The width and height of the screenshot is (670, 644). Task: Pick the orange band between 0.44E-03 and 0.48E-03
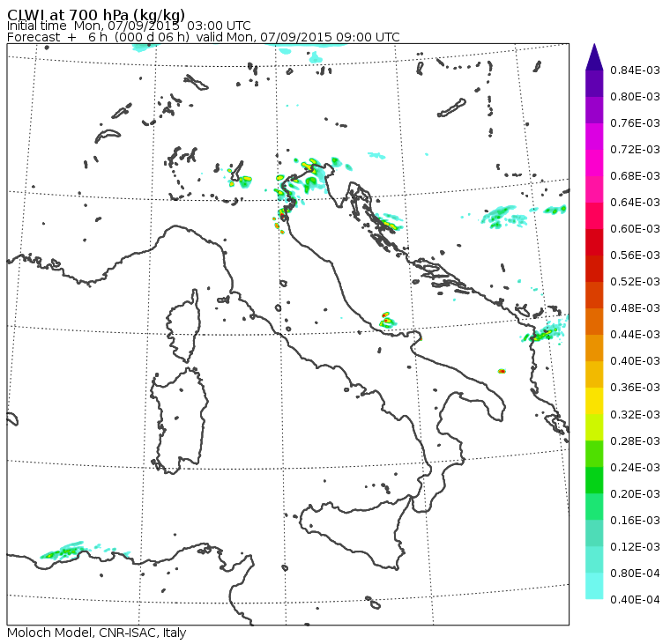[594, 322]
